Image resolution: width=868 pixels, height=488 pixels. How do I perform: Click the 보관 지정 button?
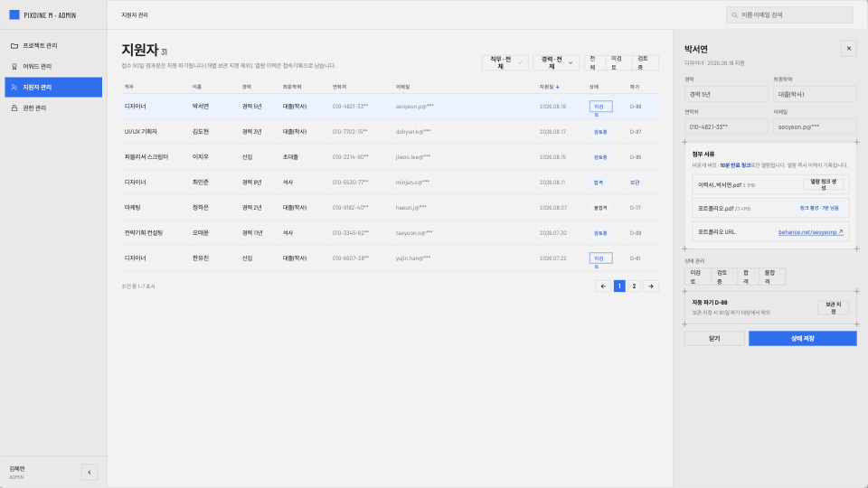tap(833, 307)
